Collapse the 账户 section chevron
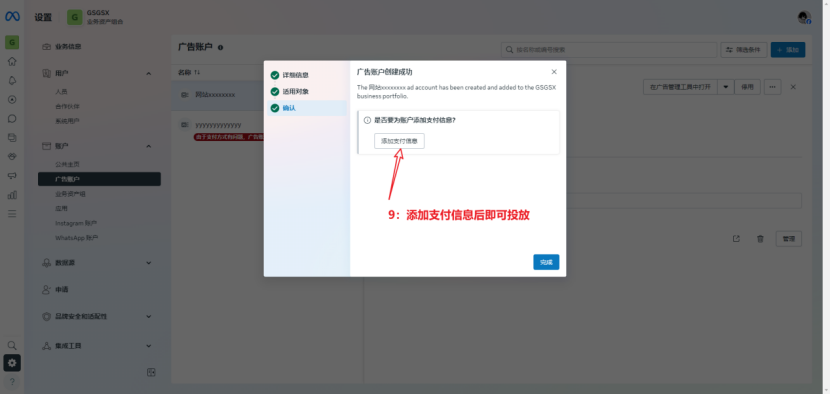 click(149, 146)
